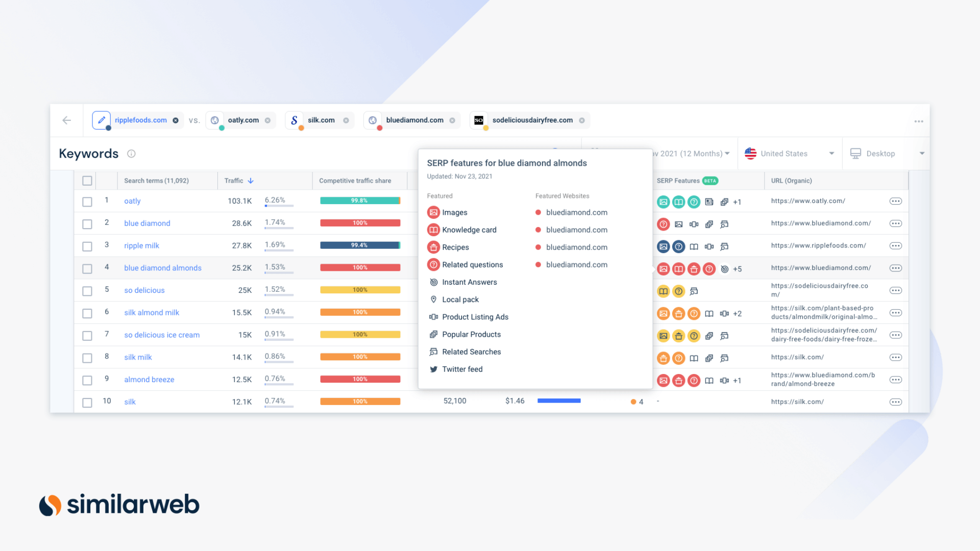Image resolution: width=980 pixels, height=551 pixels.
Task: Open the United States country dropdown
Action: [x=790, y=154]
